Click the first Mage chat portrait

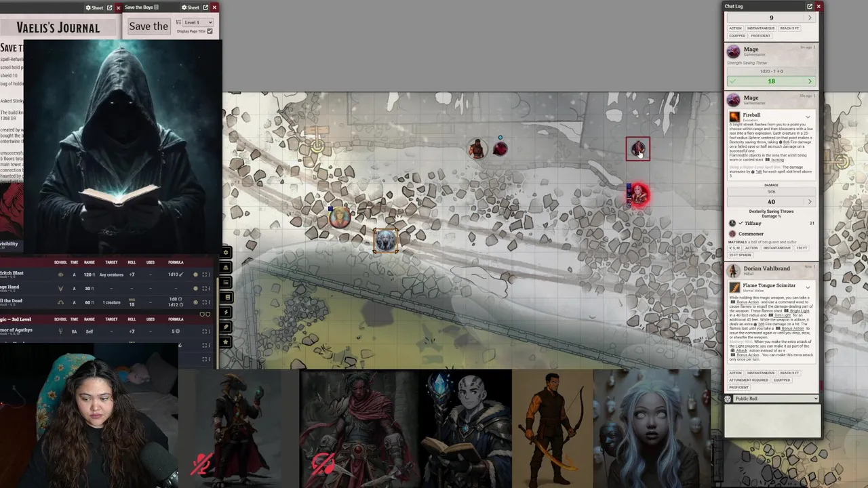click(733, 52)
